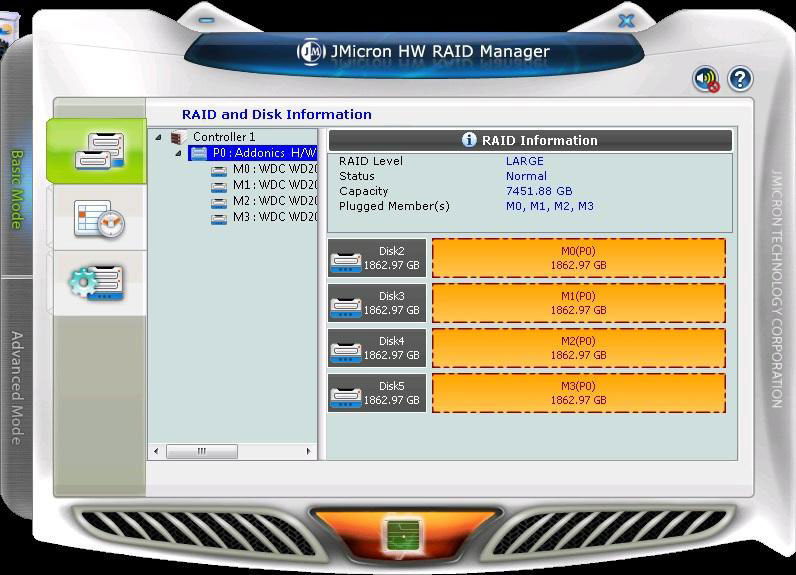Image resolution: width=796 pixels, height=575 pixels.
Task: Open the help question mark icon
Action: pos(740,79)
